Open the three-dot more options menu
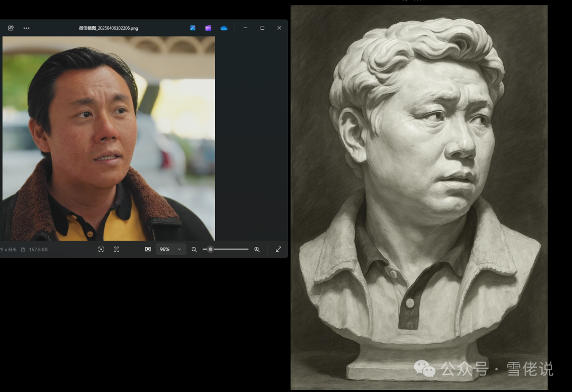The width and height of the screenshot is (572, 392). [x=26, y=28]
